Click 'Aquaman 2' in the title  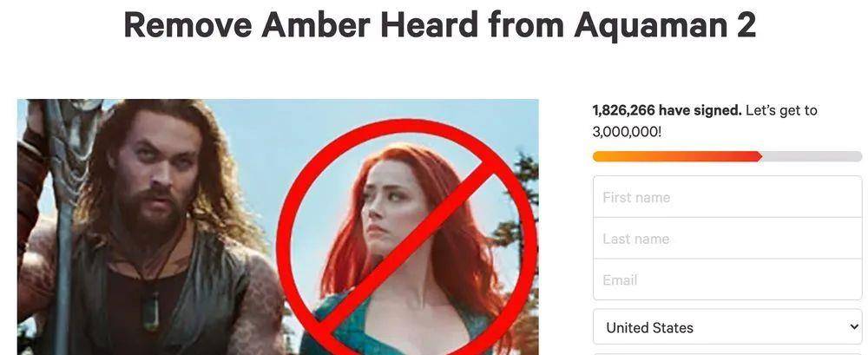click(665, 26)
